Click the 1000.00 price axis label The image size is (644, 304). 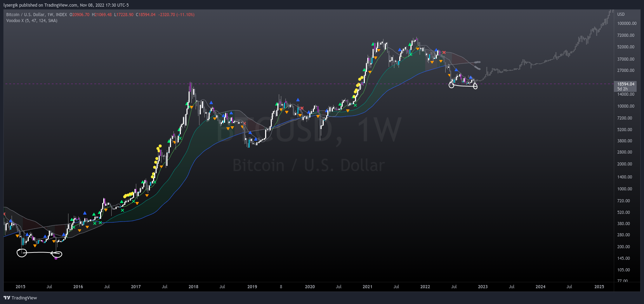tap(625, 189)
